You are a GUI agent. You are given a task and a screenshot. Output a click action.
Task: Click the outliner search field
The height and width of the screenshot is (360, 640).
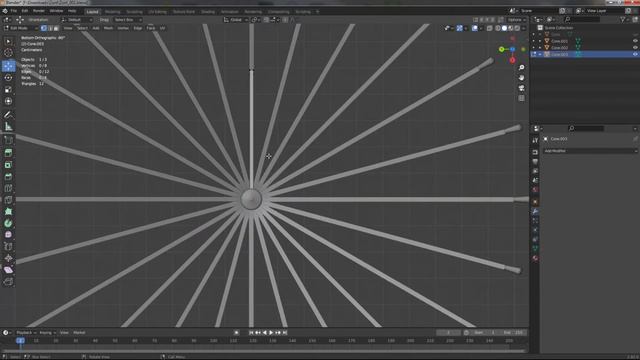pyautogui.click(x=582, y=19)
